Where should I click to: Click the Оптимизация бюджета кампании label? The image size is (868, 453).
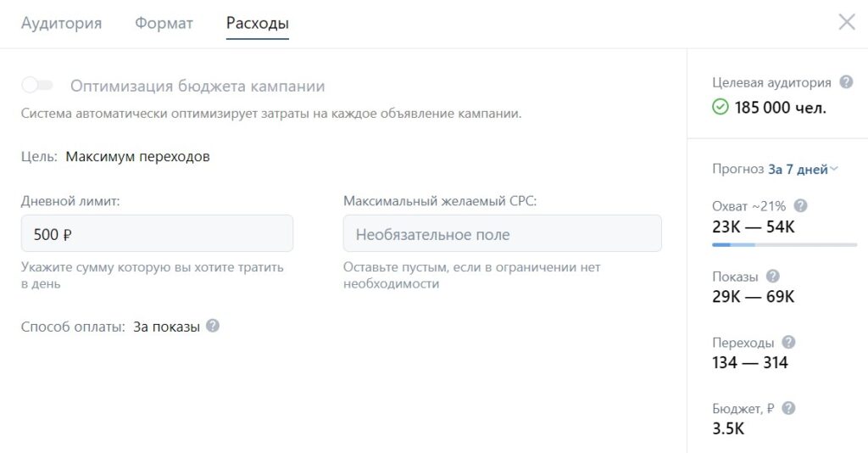(198, 87)
